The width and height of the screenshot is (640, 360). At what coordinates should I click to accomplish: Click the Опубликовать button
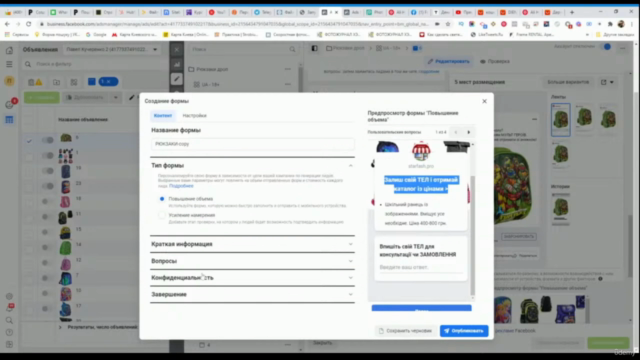[464, 331]
